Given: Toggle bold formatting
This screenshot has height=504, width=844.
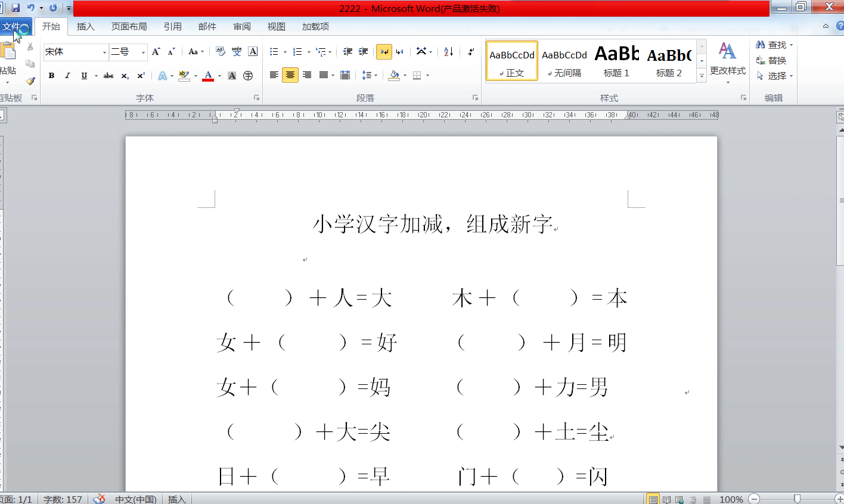Looking at the screenshot, I should tap(51, 76).
